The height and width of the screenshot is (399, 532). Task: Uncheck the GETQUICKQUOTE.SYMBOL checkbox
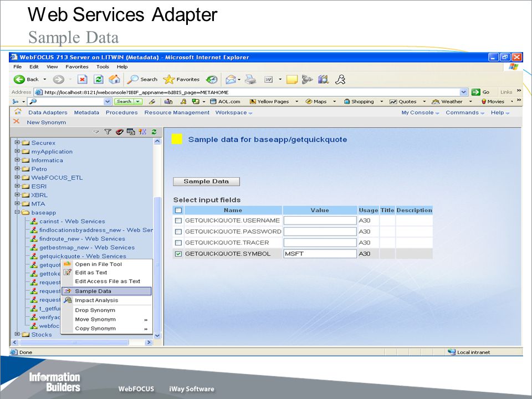tap(178, 254)
